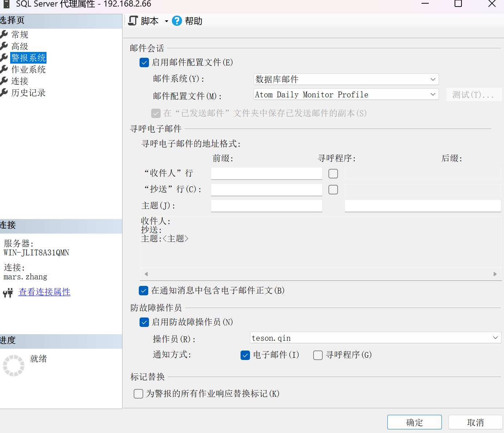Click the wrench icon beside 连接 page

4,81
